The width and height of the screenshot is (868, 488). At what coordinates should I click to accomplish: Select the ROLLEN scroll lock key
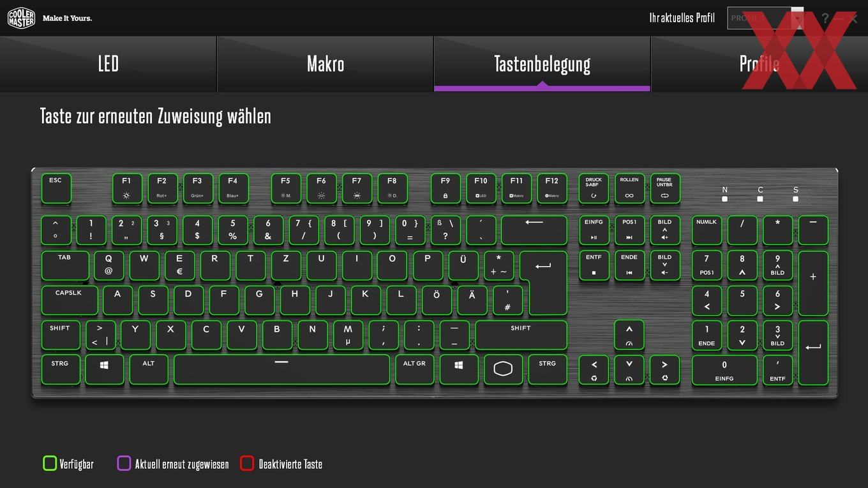629,188
